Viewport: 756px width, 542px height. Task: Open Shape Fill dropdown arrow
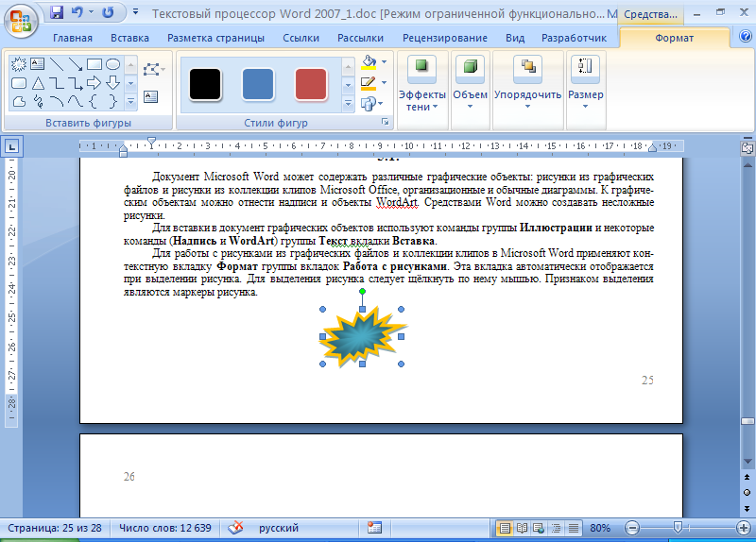click(384, 62)
